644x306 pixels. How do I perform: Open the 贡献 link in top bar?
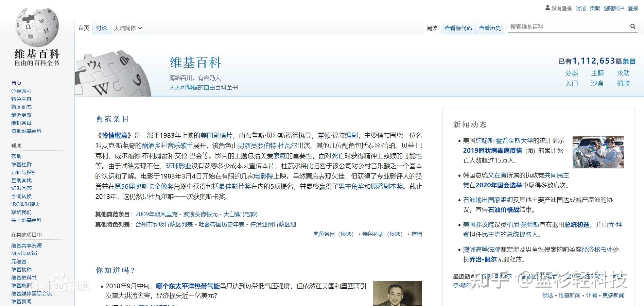click(x=595, y=8)
